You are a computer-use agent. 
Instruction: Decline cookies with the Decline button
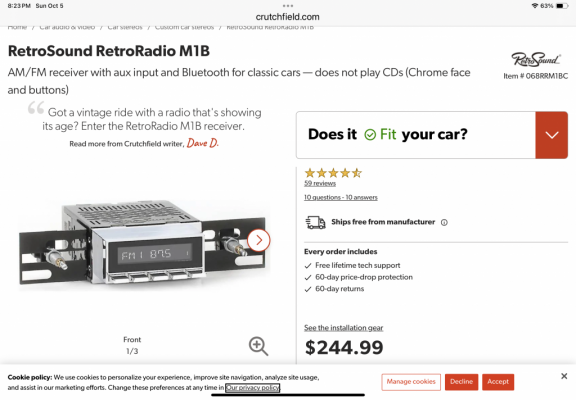coord(461,382)
